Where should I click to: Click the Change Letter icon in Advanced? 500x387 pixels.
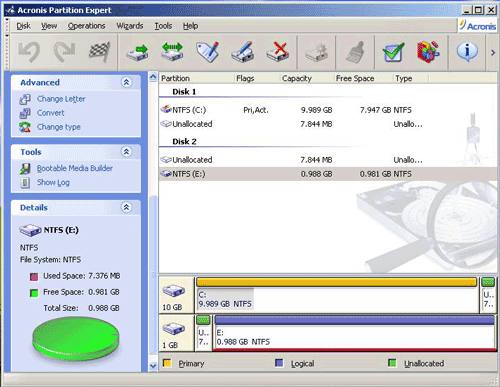(x=25, y=99)
